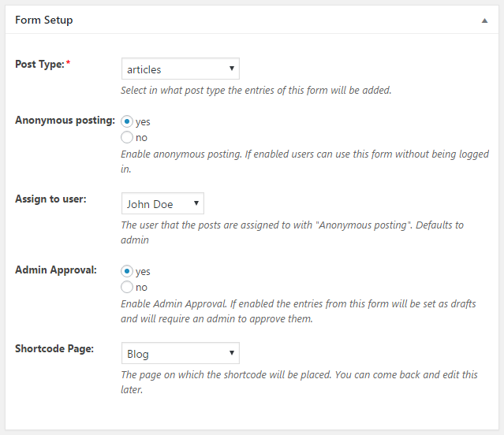Screen dimensions: 504x435
Task: Click the Shortcode Page field label
Action: coord(54,348)
